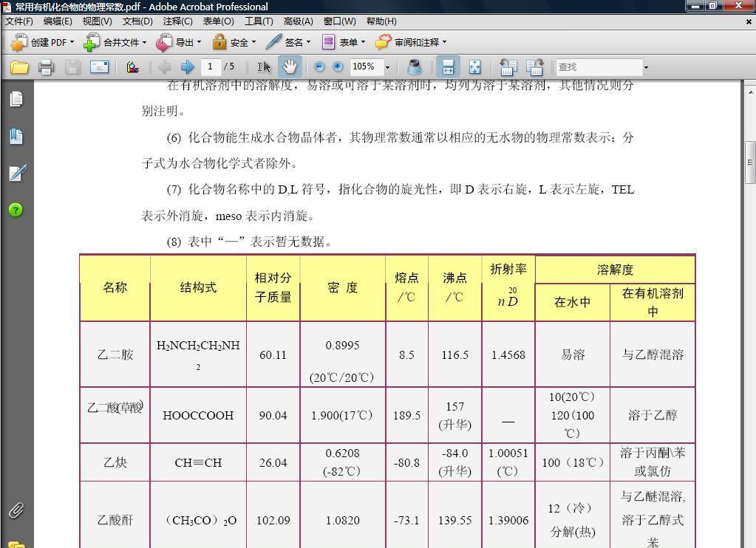Open the How To help panel
Viewport: 756px width, 548px height.
click(x=16, y=210)
